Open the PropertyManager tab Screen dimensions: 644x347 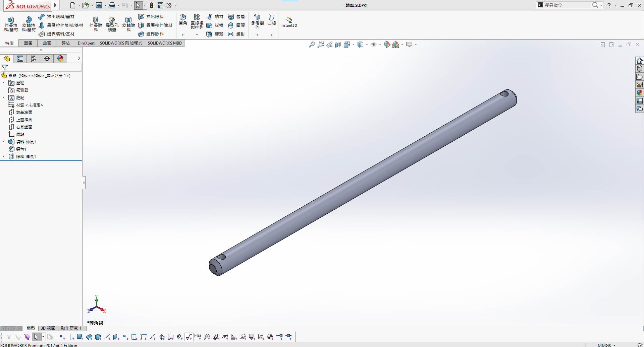20,59
